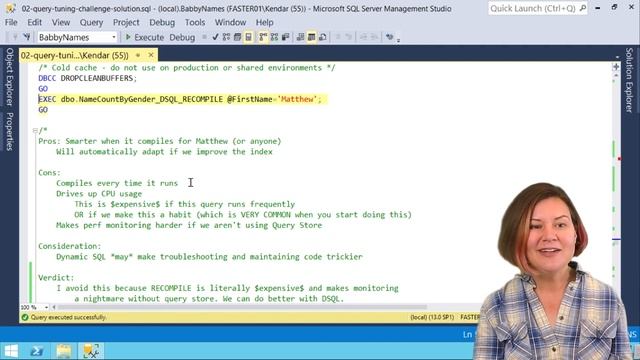This screenshot has height=360, width=640.
Task: Click the Comment Out Selected Lines icon
Action: click(x=338, y=37)
